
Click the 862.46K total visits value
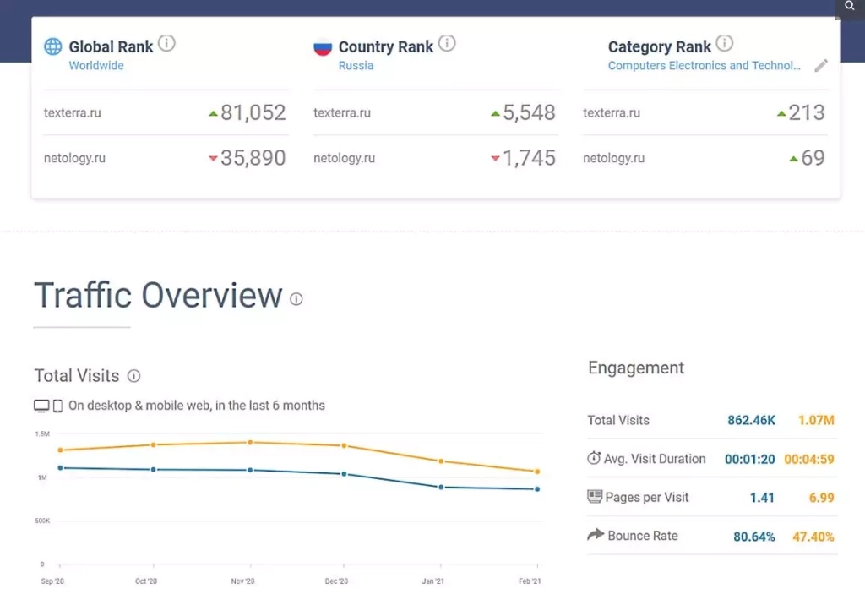[751, 420]
